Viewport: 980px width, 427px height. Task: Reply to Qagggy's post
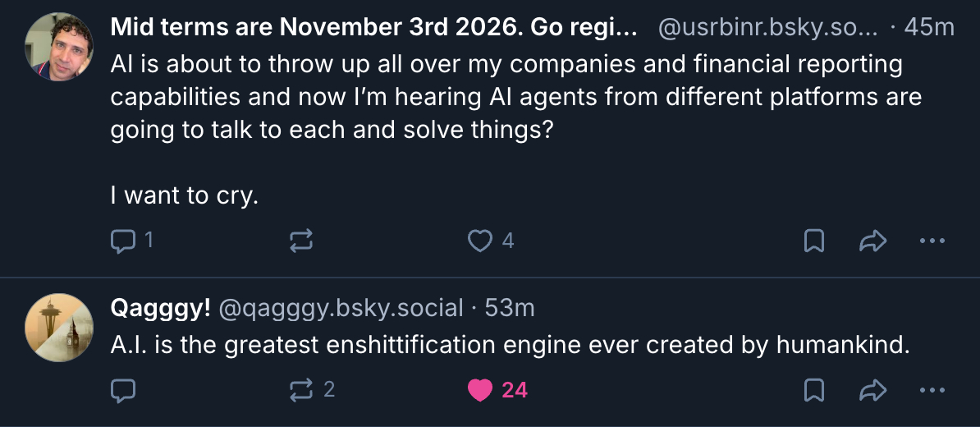click(x=123, y=390)
